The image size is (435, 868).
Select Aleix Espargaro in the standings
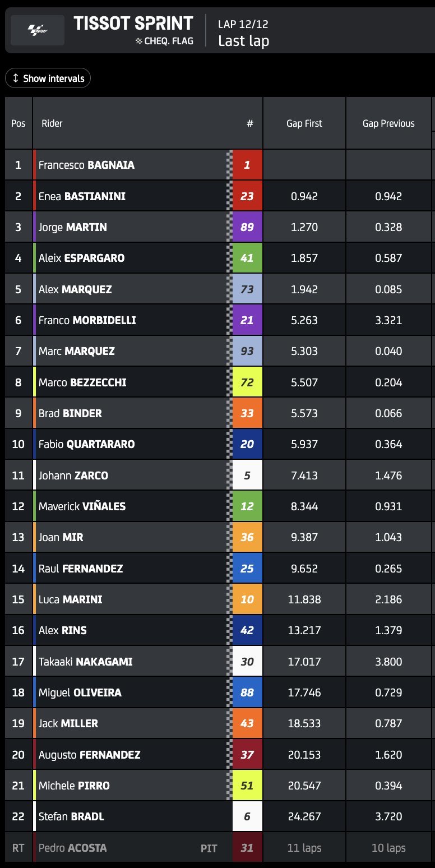pyautogui.click(x=82, y=258)
